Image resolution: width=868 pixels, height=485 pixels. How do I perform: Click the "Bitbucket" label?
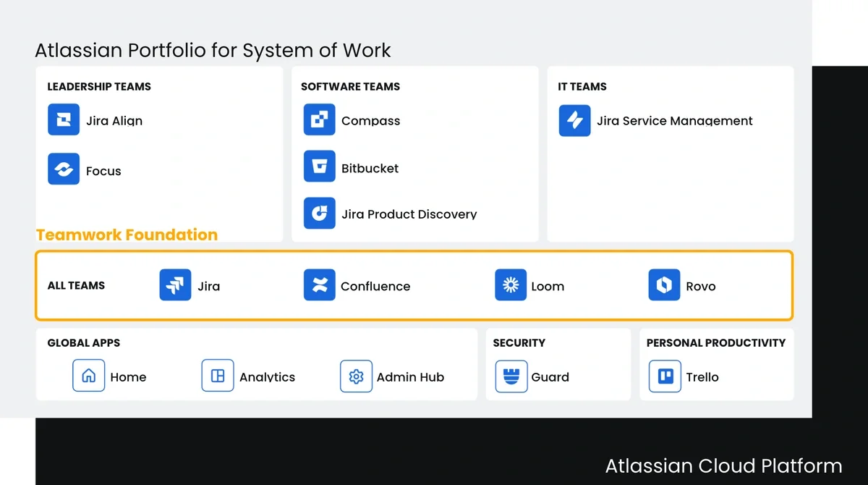370,168
